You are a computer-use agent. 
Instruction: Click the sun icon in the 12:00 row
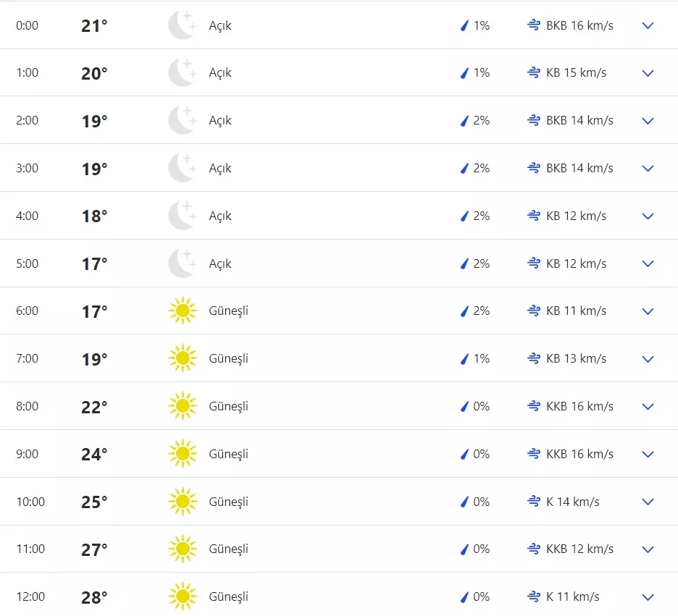pyautogui.click(x=182, y=596)
